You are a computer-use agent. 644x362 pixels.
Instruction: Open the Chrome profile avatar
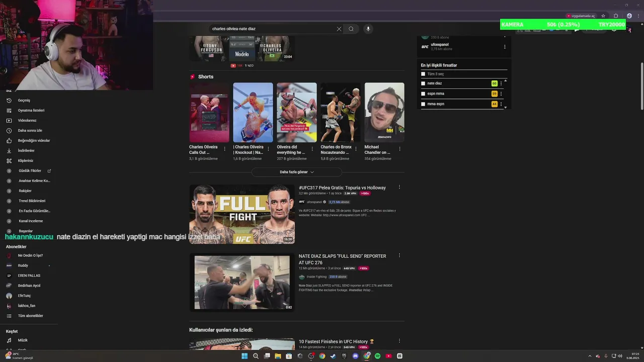coord(629,16)
